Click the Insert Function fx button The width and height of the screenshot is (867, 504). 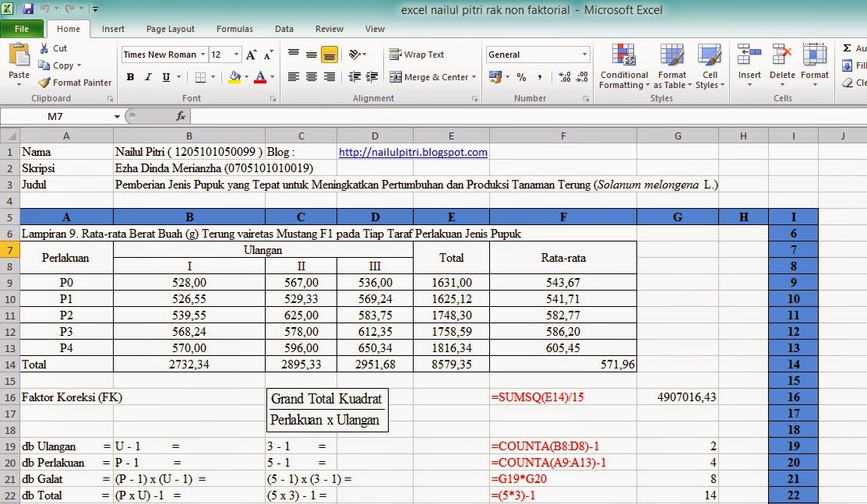pyautogui.click(x=180, y=115)
